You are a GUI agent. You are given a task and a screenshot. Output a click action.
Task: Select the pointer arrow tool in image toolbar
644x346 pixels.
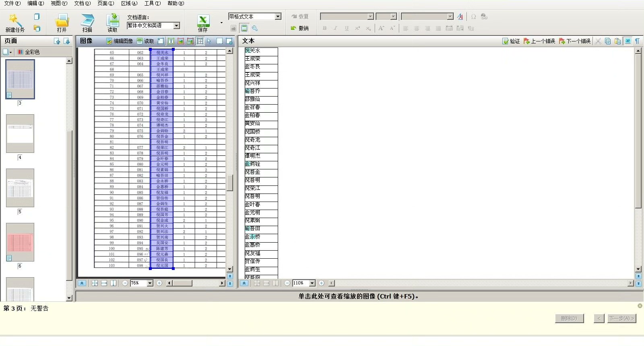pyautogui.click(x=209, y=41)
